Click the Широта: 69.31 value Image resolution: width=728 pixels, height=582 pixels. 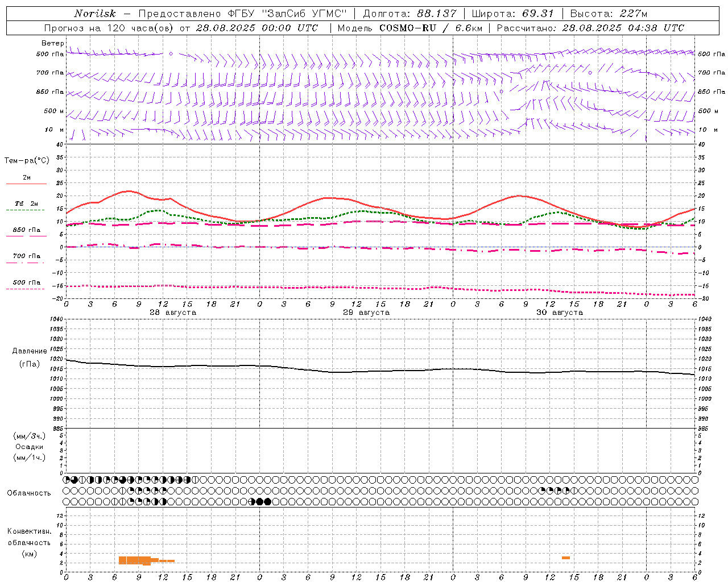[513, 14]
